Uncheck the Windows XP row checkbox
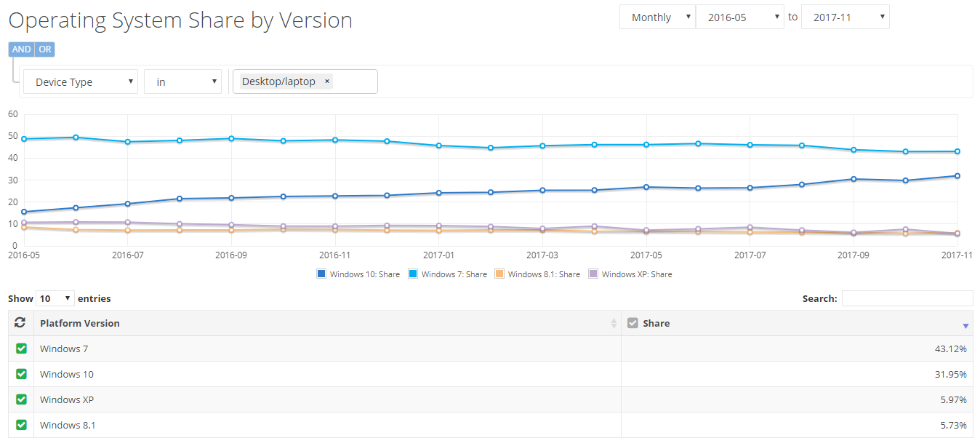980x438 pixels. click(21, 399)
